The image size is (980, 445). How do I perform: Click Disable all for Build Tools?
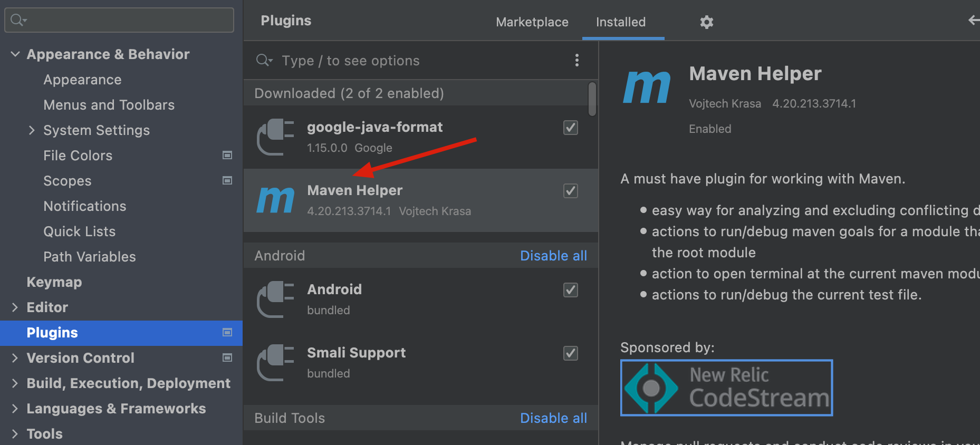[x=553, y=418]
